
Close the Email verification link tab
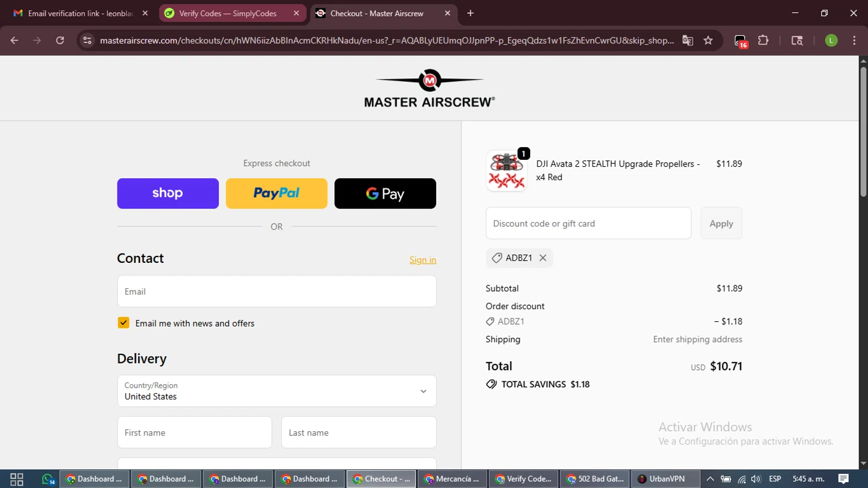pos(145,13)
